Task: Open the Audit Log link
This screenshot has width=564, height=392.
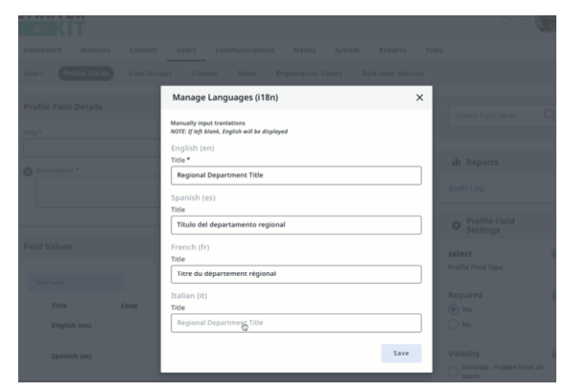Action: tap(466, 188)
